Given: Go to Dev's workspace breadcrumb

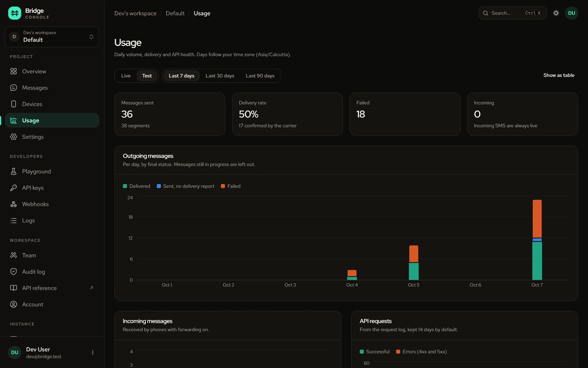Looking at the screenshot, I should (x=135, y=13).
